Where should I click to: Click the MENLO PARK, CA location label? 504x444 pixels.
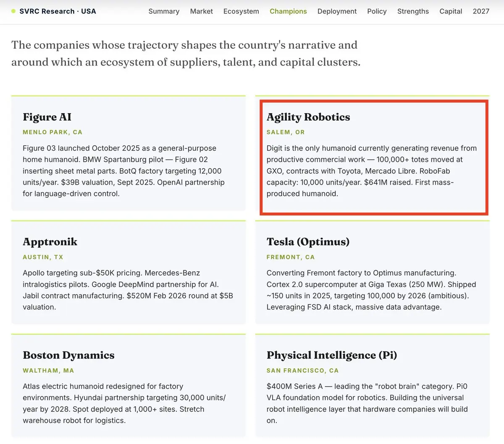[52, 132]
